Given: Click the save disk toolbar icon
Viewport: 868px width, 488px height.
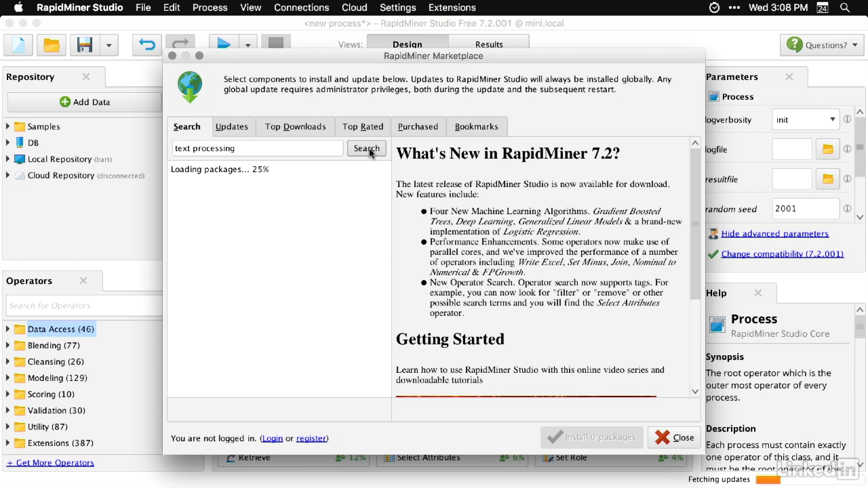Looking at the screenshot, I should coord(85,45).
